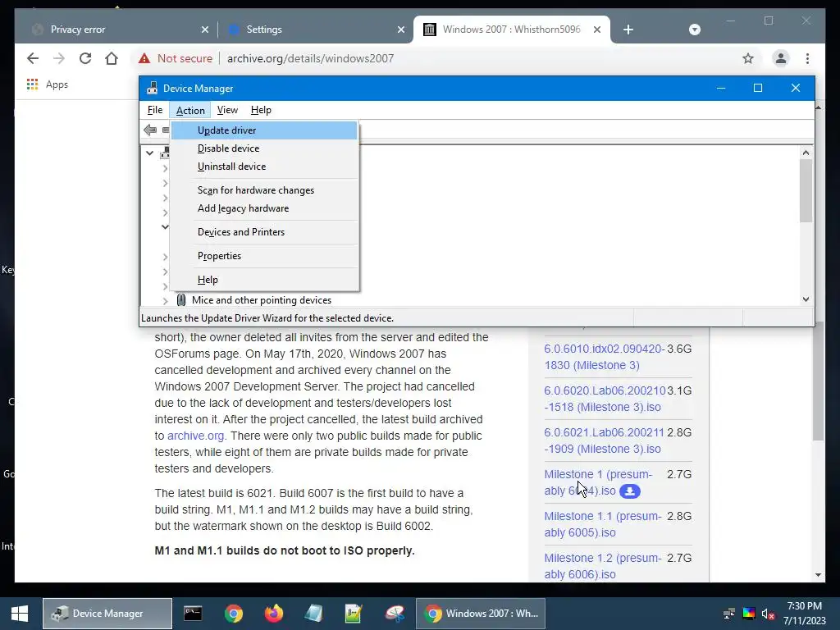Click the tab search dropdown circle icon
Screen dimensions: 840x630
tap(694, 30)
